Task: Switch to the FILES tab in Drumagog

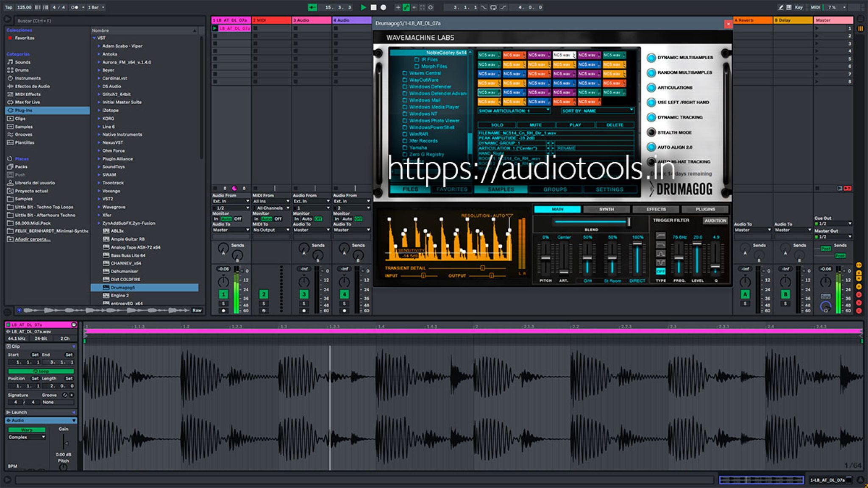Action: pyautogui.click(x=410, y=189)
